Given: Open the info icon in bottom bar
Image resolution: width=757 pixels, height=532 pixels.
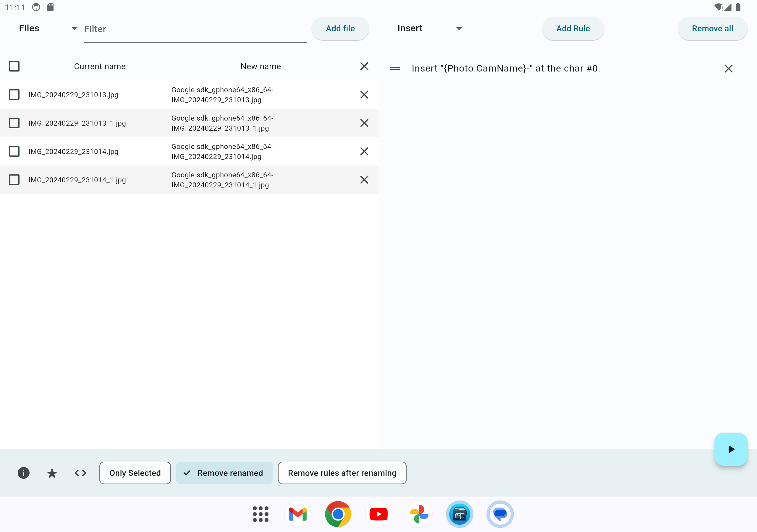Looking at the screenshot, I should pyautogui.click(x=23, y=473).
